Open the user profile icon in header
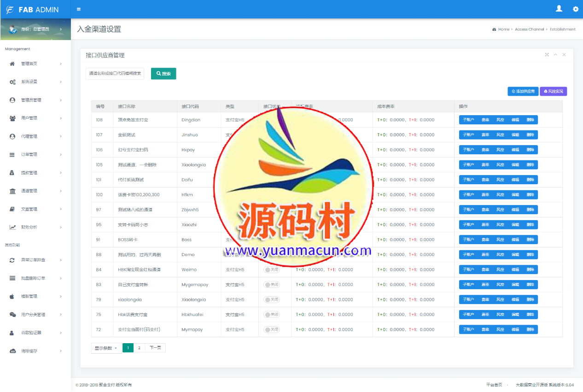Viewport: 583px width, 392px height. click(559, 9)
